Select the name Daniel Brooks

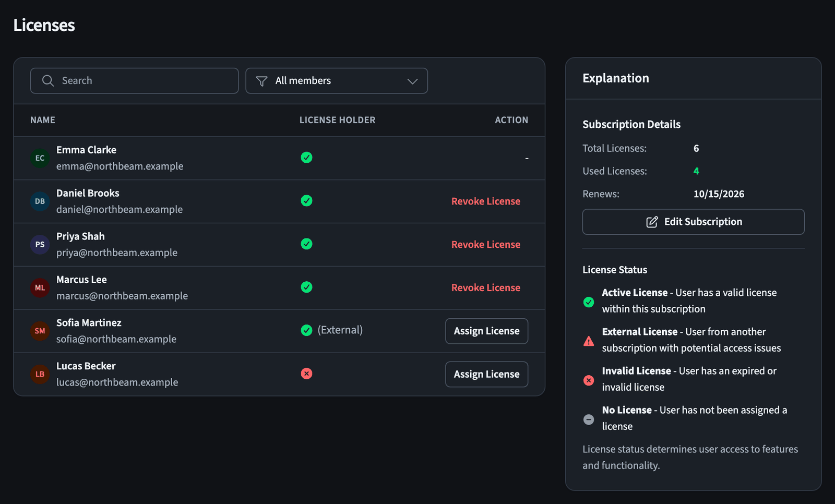(88, 194)
